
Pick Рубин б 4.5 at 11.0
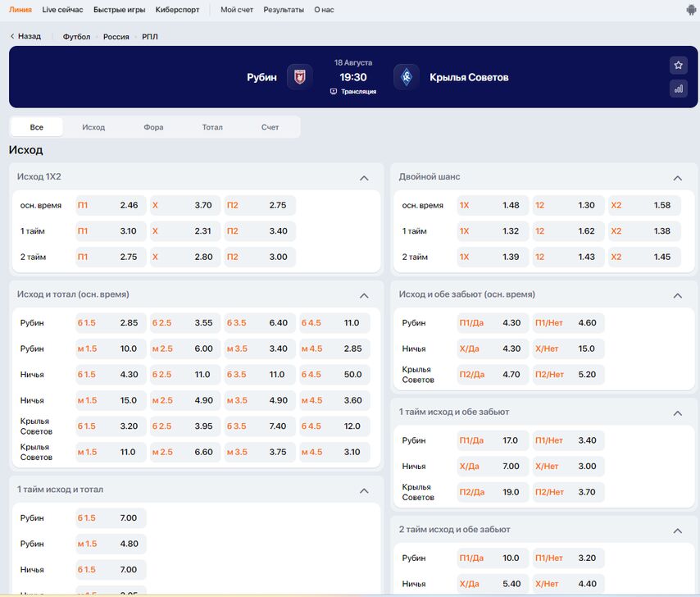[x=334, y=323]
